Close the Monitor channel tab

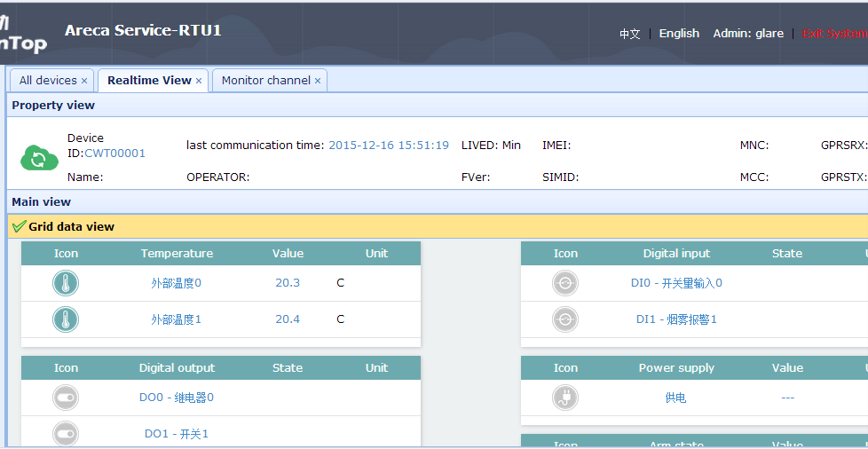(318, 81)
